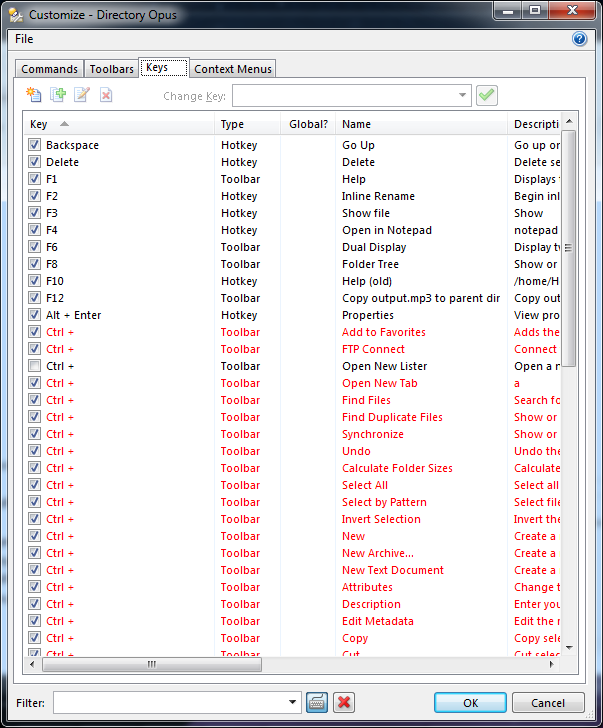Select the Select by Pattern row
Image resolution: width=603 pixels, height=728 pixels.
pos(292,502)
